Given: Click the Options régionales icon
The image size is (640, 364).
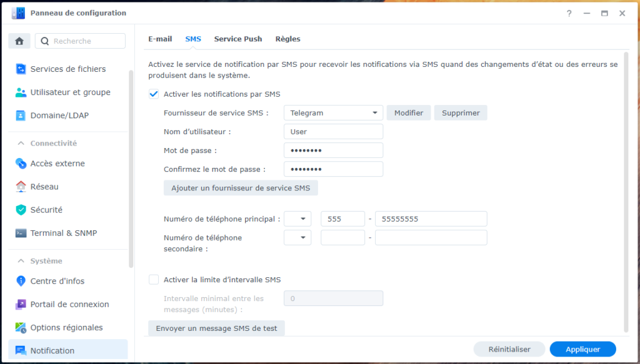Looking at the screenshot, I should (21, 327).
